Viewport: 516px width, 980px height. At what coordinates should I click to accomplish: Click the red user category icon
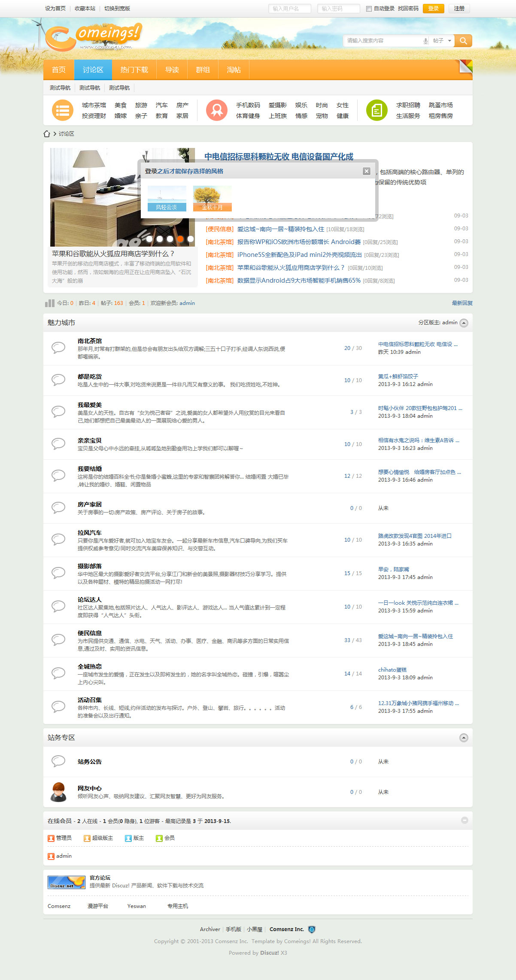click(x=217, y=110)
